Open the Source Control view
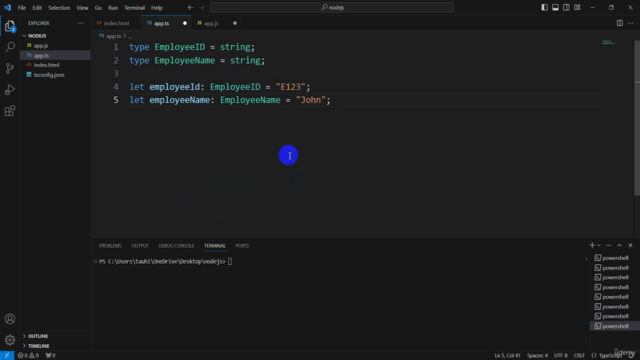 click(10, 68)
